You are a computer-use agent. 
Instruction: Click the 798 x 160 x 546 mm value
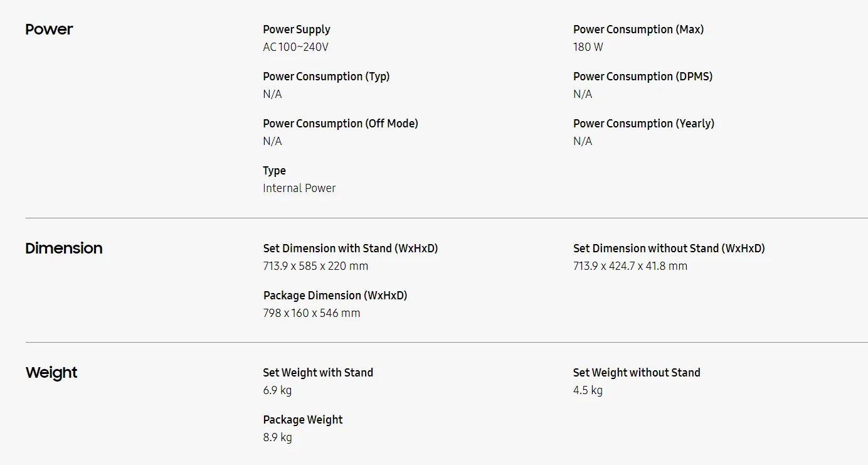pyautogui.click(x=312, y=313)
